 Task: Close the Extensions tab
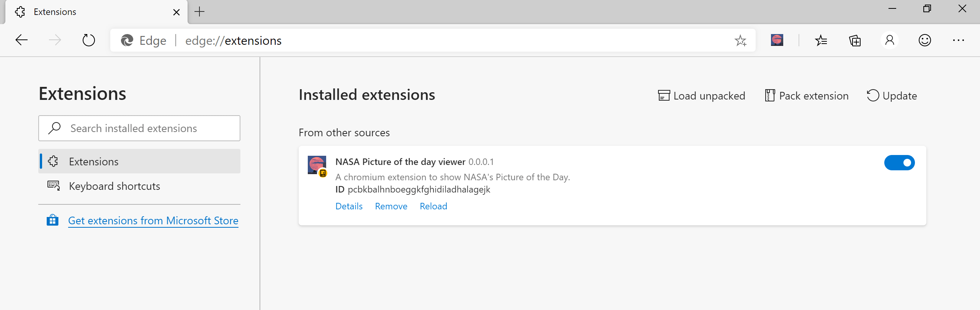tap(176, 12)
